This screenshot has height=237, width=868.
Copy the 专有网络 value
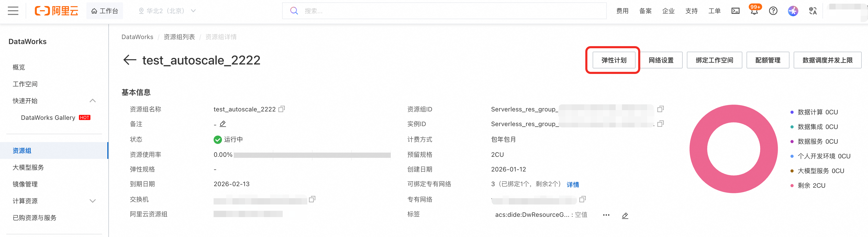coord(582,199)
